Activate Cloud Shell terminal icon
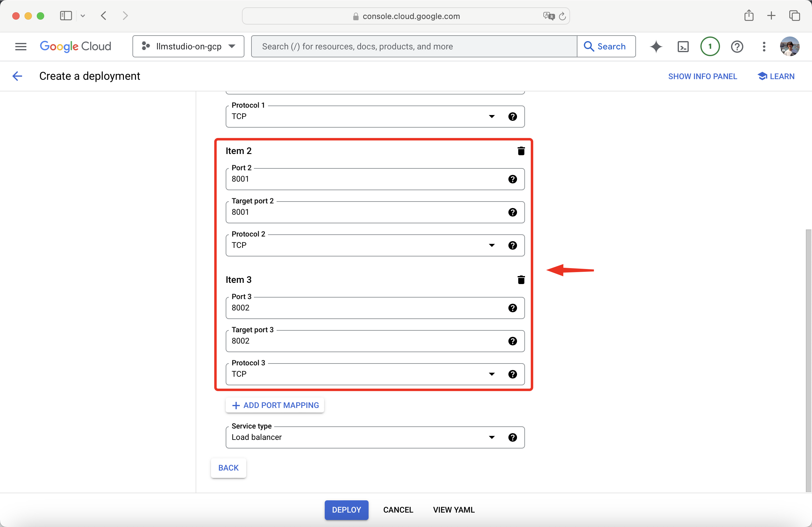 (x=683, y=46)
